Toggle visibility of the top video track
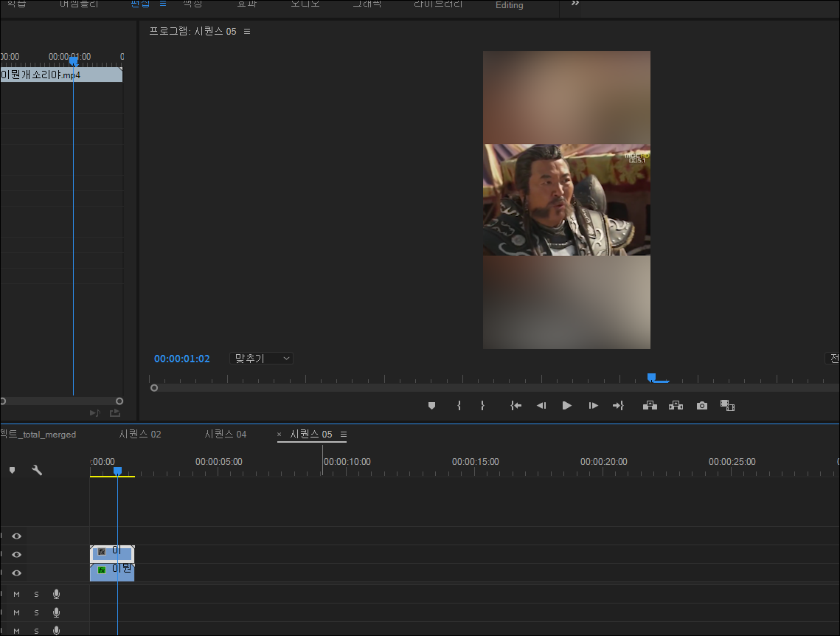Screen dimensions: 840x636 click(x=17, y=536)
